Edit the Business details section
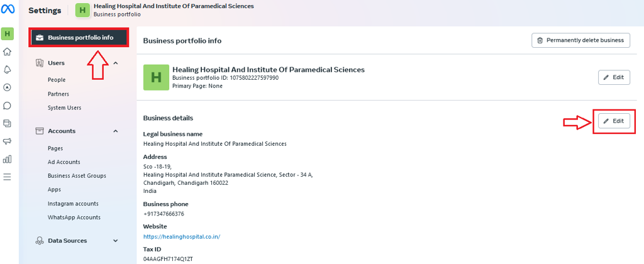Screen dimensions: 644x264 (614, 121)
